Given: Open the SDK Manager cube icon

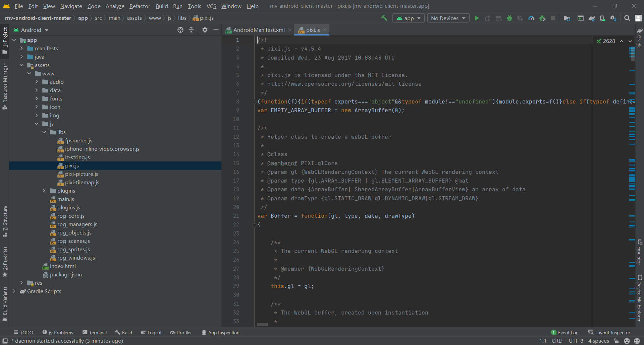Looking at the screenshot, I should pos(613,18).
